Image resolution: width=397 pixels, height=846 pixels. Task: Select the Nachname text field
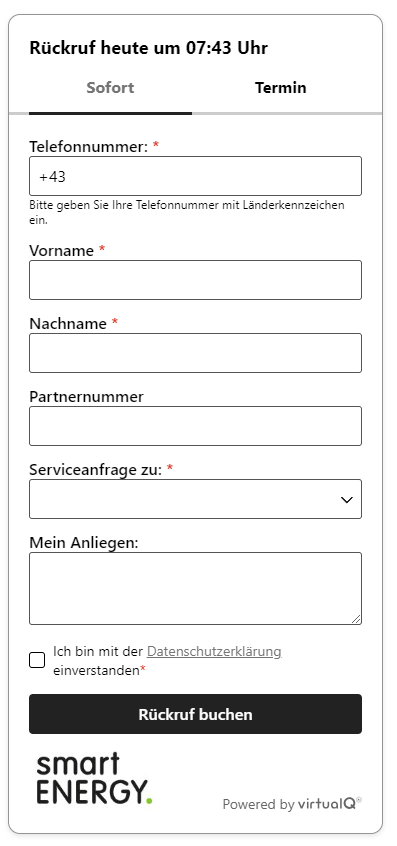click(195, 353)
